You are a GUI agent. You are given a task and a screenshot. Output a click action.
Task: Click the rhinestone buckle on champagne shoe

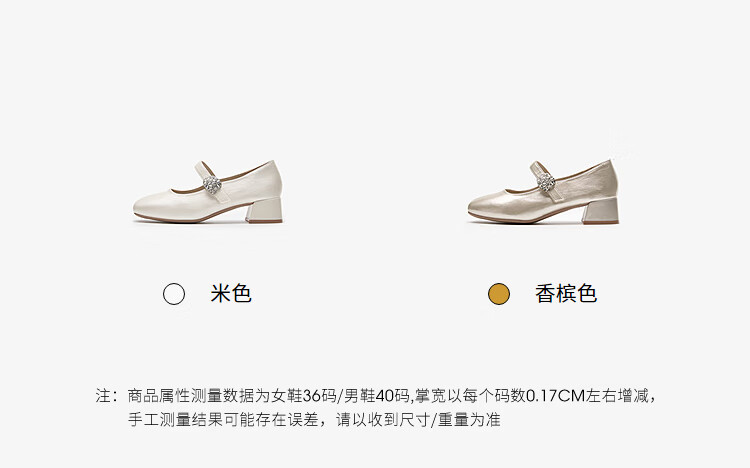(x=546, y=183)
